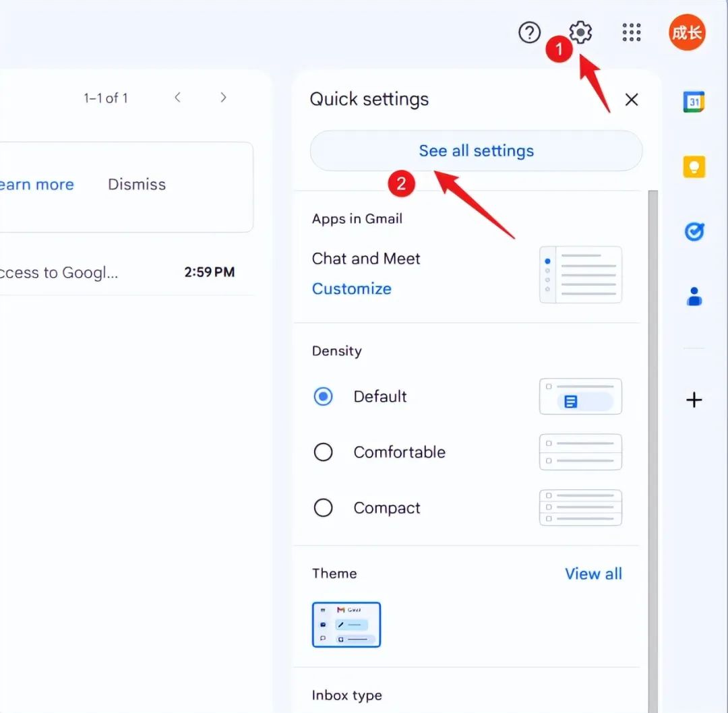Screen dimensions: 728x713
Task: Click the Quick settings scrollbar
Action: [653, 452]
